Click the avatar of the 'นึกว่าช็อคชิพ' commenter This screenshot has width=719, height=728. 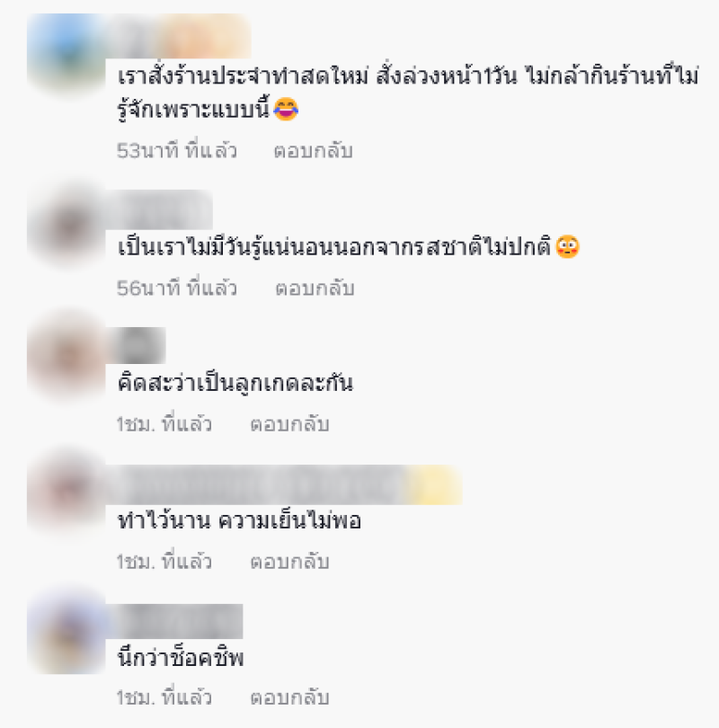tap(67, 634)
